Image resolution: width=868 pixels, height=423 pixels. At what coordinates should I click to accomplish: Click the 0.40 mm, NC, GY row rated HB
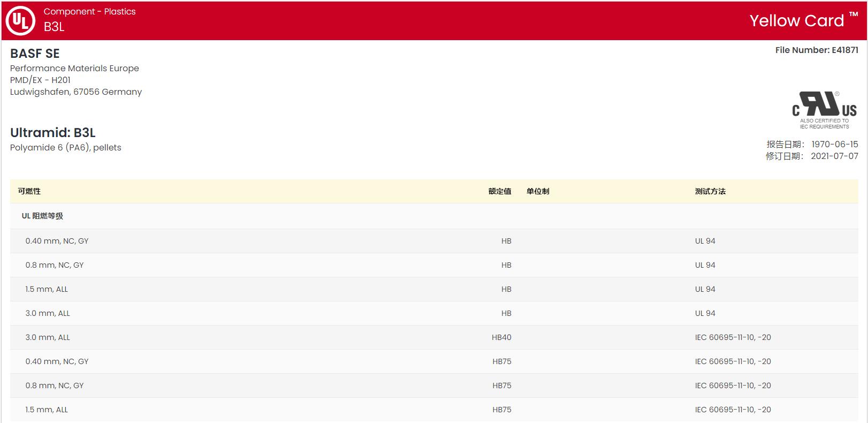point(434,241)
